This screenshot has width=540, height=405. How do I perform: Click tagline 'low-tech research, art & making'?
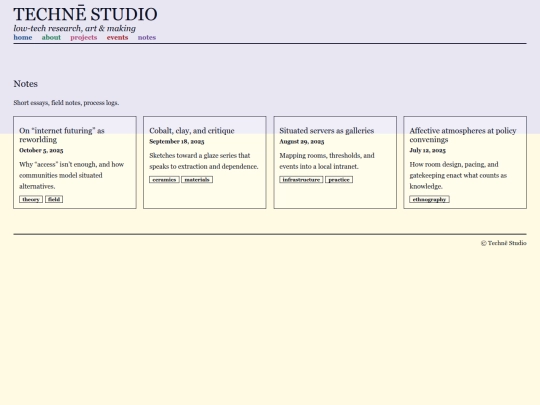coord(75,28)
